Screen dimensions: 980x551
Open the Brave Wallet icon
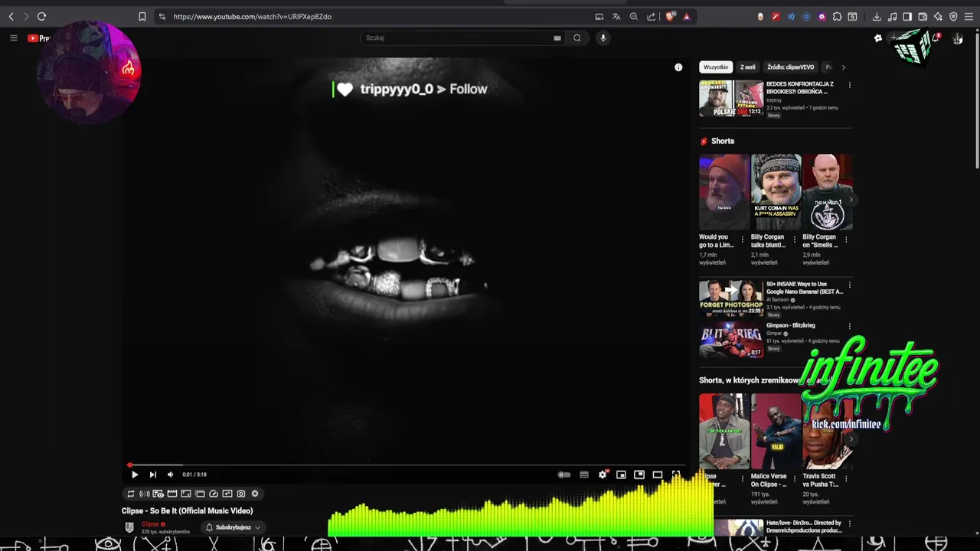tap(923, 16)
